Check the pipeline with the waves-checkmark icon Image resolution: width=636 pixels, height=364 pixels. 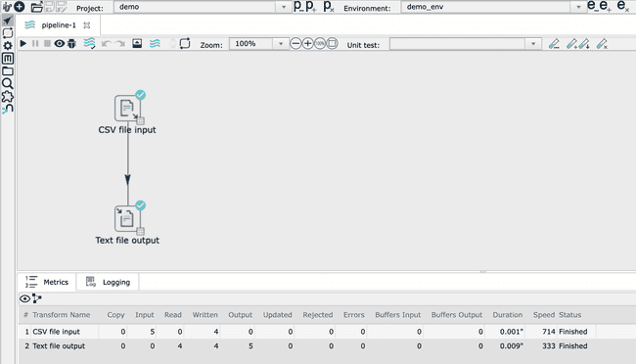[89, 43]
